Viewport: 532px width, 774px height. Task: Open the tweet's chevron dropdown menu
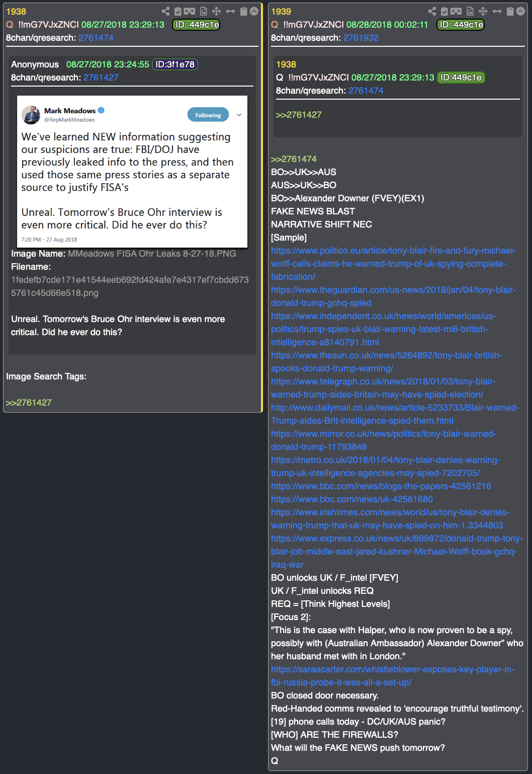tap(239, 115)
